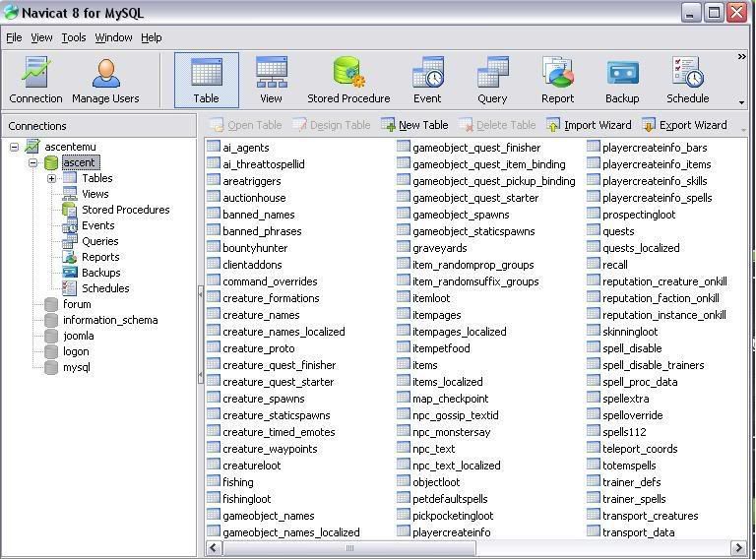
Task: Select the playercreateinfo table
Action: coord(451,532)
